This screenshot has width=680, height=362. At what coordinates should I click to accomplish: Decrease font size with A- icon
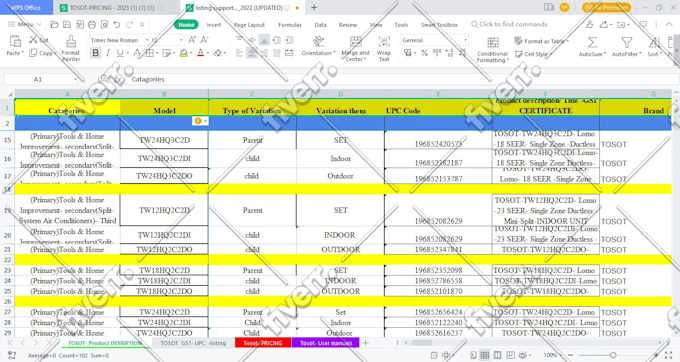(204, 40)
